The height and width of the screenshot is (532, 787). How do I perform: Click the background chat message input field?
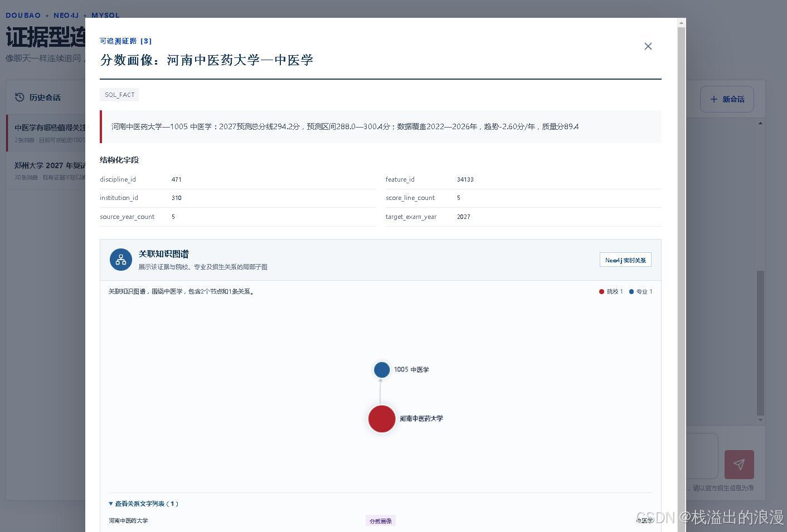click(702, 456)
